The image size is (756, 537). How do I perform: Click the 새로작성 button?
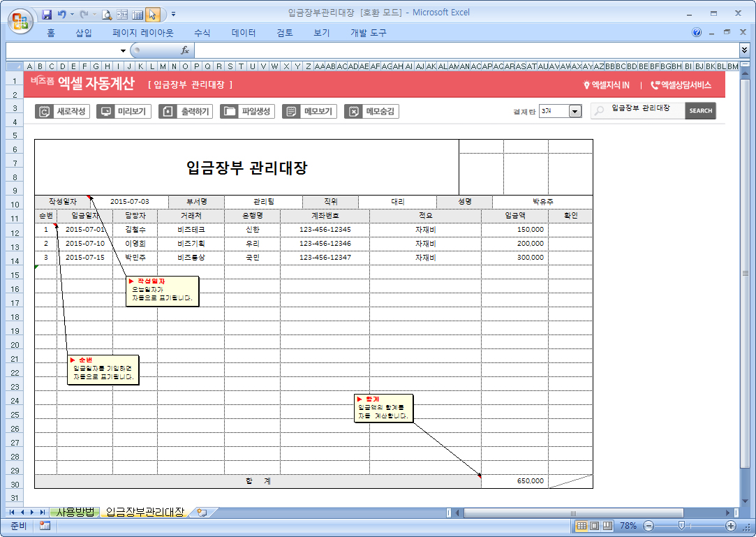63,112
